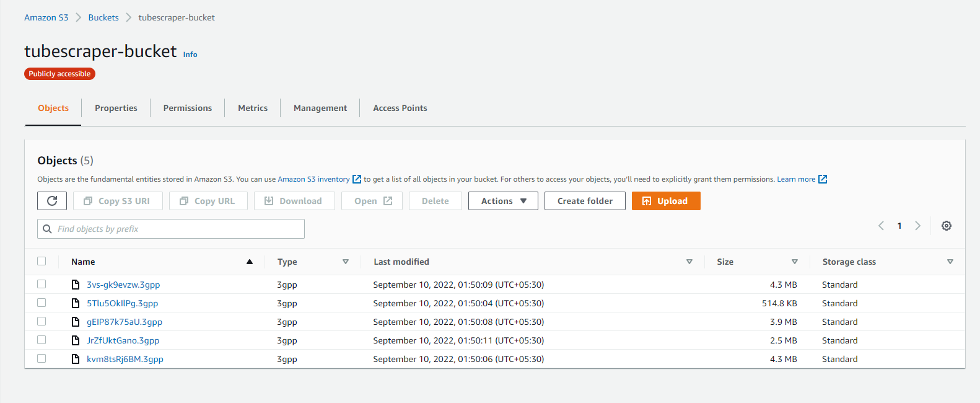Click the Copy S3 URI button
The width and height of the screenshot is (980, 403).
tap(118, 201)
